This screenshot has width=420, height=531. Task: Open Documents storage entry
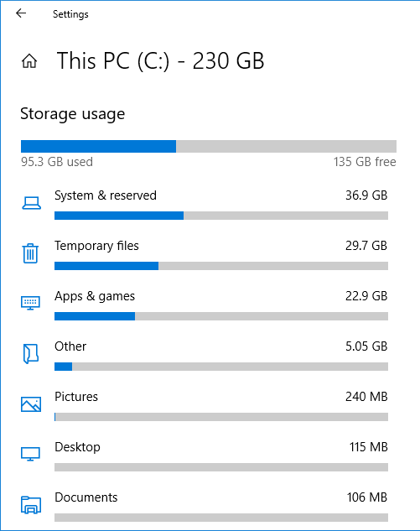point(86,497)
